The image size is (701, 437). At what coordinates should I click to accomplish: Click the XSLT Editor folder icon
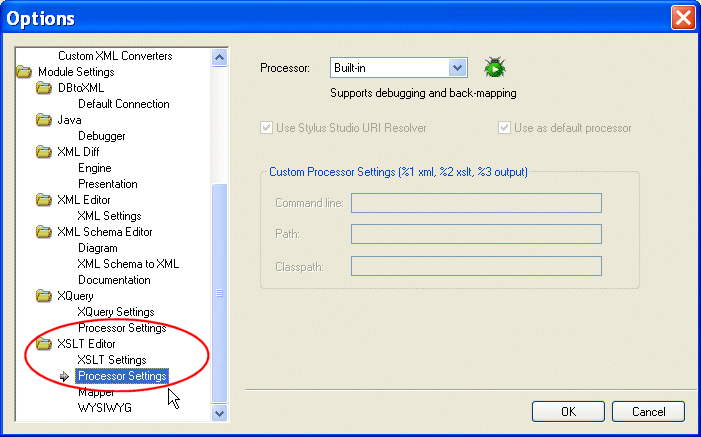point(44,344)
